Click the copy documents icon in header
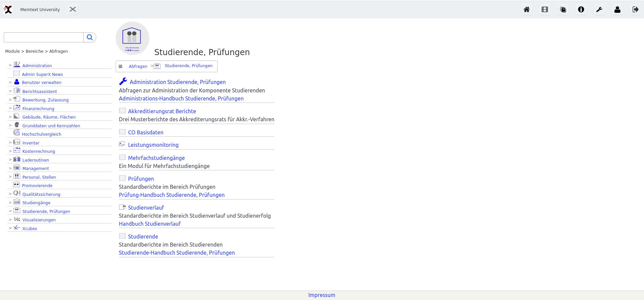 pos(563,10)
